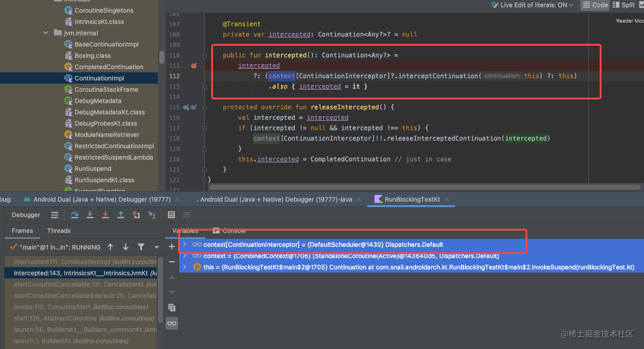Switch editor to Split view
Screen dimensions: 644x349
[623, 5]
